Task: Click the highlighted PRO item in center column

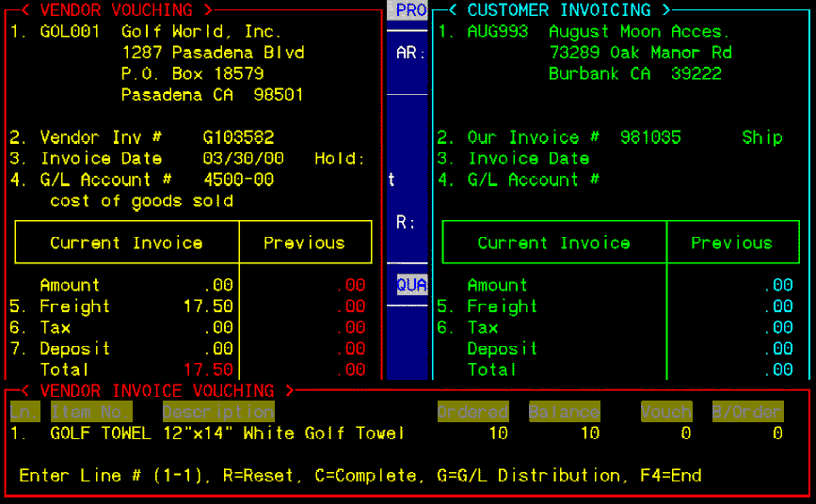Action: [411, 10]
